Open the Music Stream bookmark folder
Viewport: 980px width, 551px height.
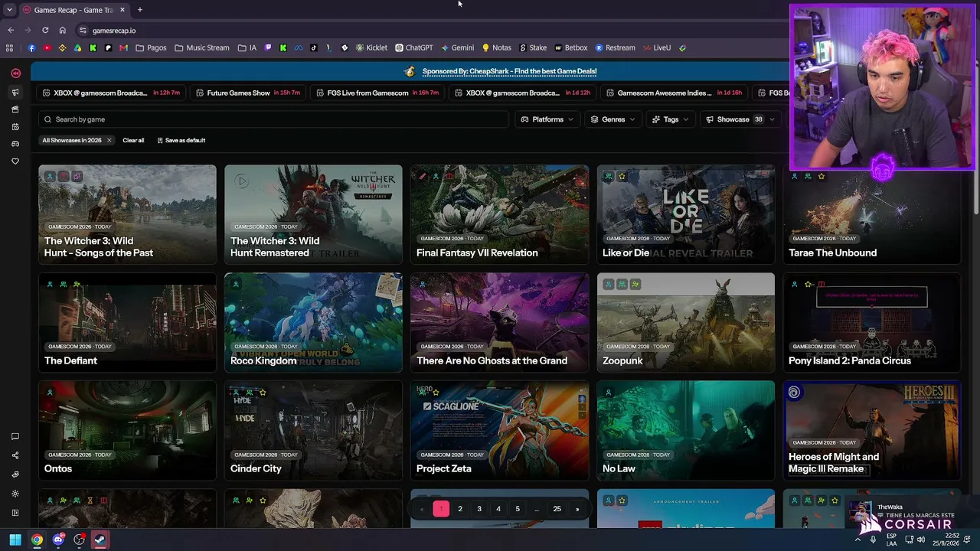pyautogui.click(x=202, y=47)
